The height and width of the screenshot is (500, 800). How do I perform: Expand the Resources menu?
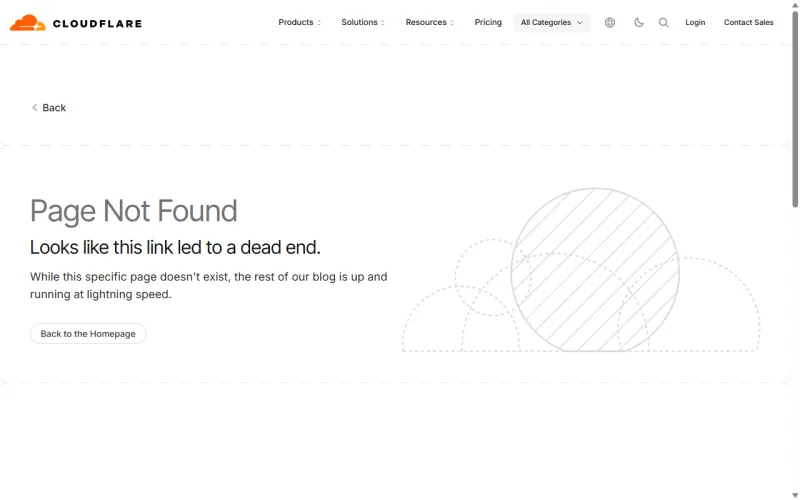click(x=430, y=22)
